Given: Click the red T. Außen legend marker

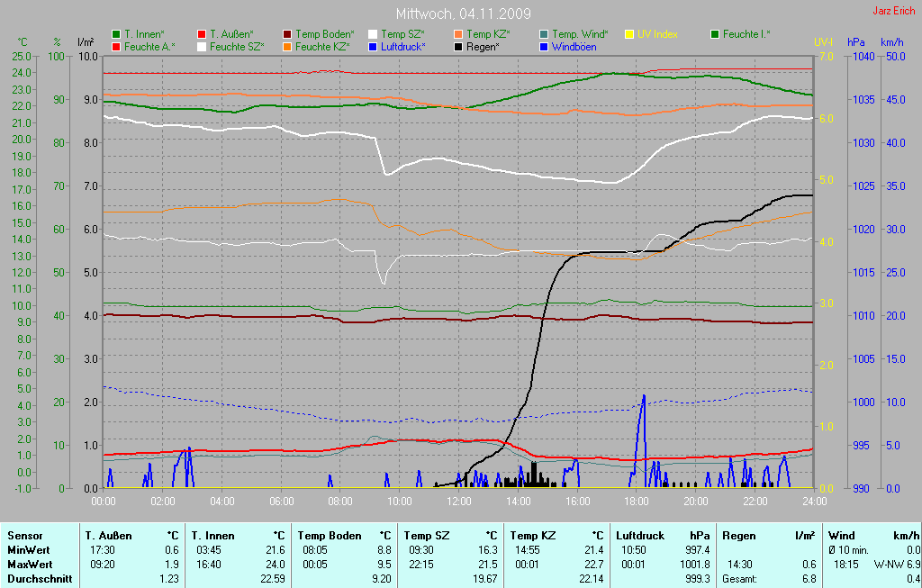Looking at the screenshot, I should tap(202, 34).
